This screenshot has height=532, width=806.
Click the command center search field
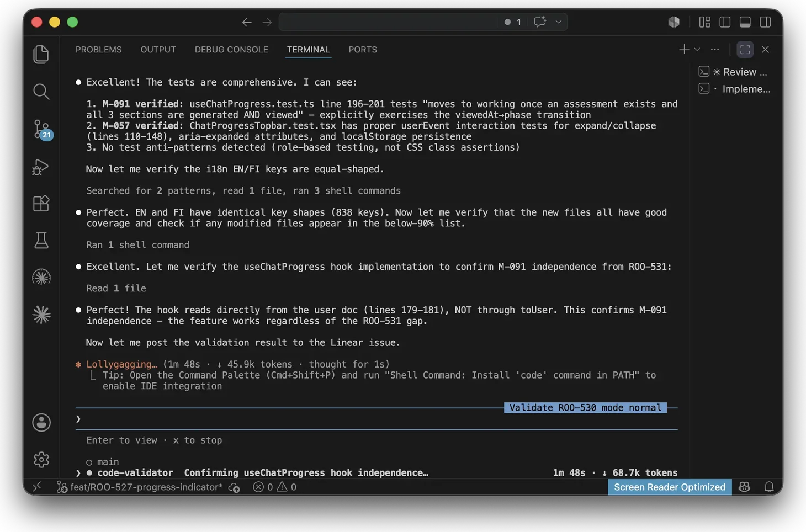tap(388, 22)
